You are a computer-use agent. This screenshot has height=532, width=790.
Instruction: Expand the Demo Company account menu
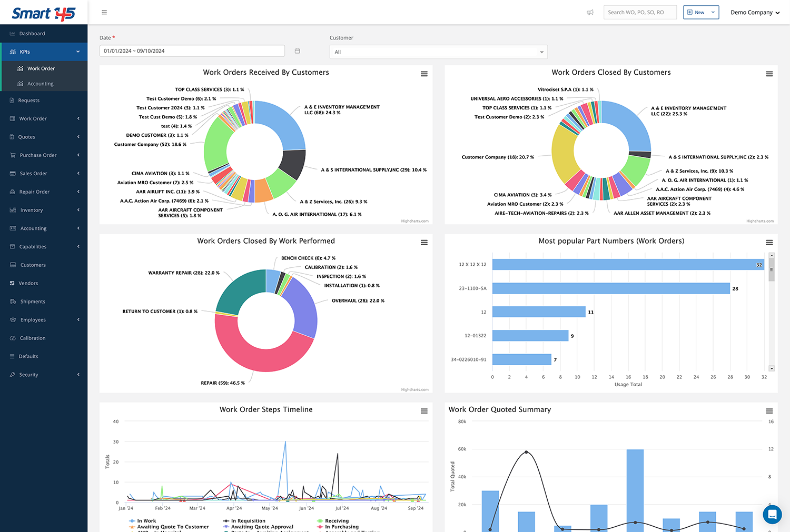point(755,12)
